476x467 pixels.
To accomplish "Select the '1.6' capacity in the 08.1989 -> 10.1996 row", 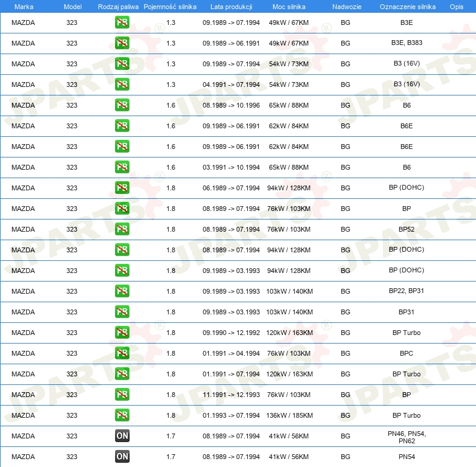I will (171, 105).
